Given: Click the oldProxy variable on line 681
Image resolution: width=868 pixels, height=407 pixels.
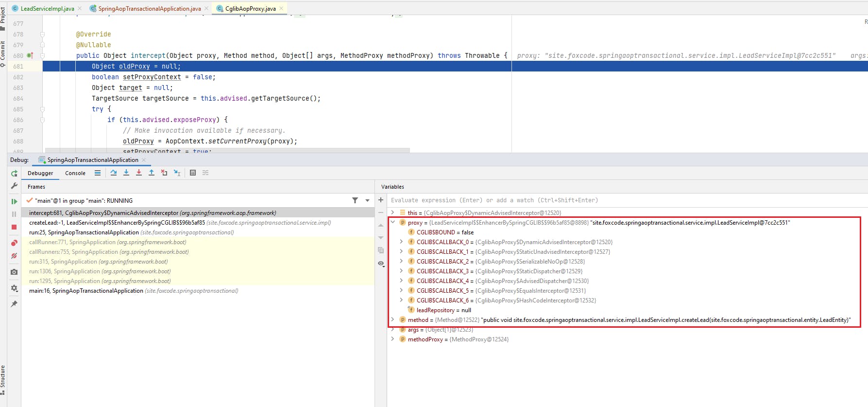Looking at the screenshot, I should [x=135, y=66].
